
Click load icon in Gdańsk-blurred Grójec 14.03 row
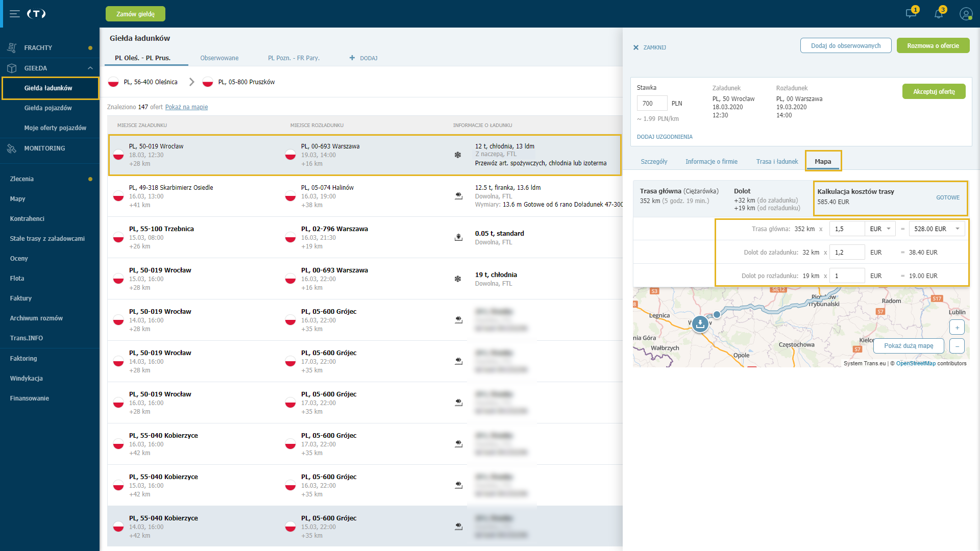click(x=458, y=320)
